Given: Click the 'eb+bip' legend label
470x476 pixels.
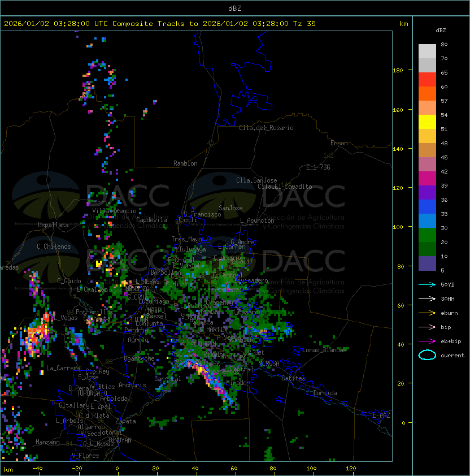Looking at the screenshot, I should tap(451, 341).
